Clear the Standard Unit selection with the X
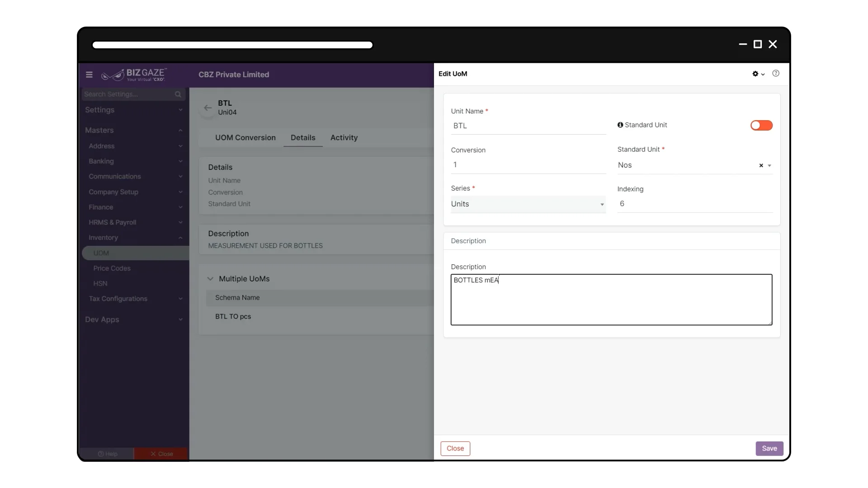This screenshot has width=868, height=488. click(x=762, y=165)
